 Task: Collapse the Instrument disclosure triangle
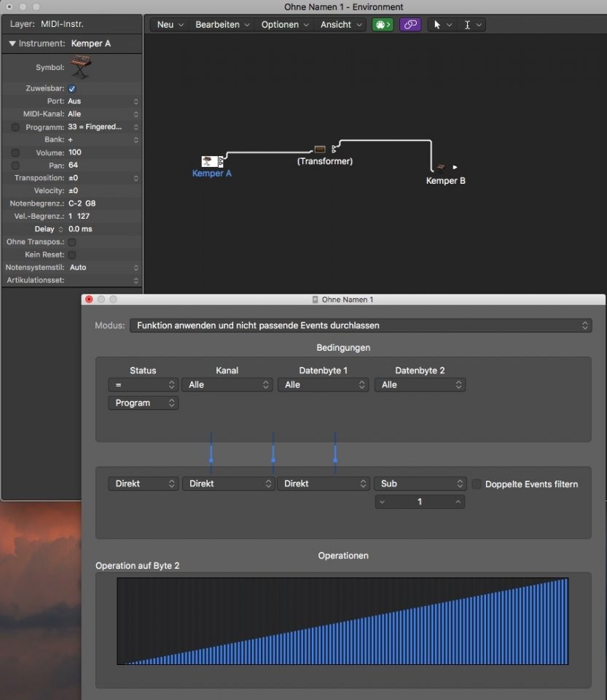[12, 44]
